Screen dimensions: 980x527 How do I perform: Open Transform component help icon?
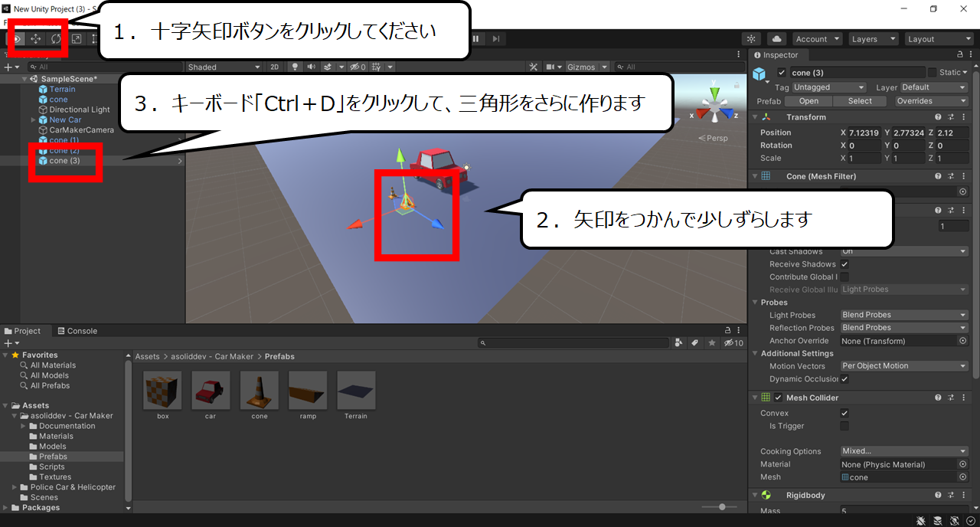[938, 117]
